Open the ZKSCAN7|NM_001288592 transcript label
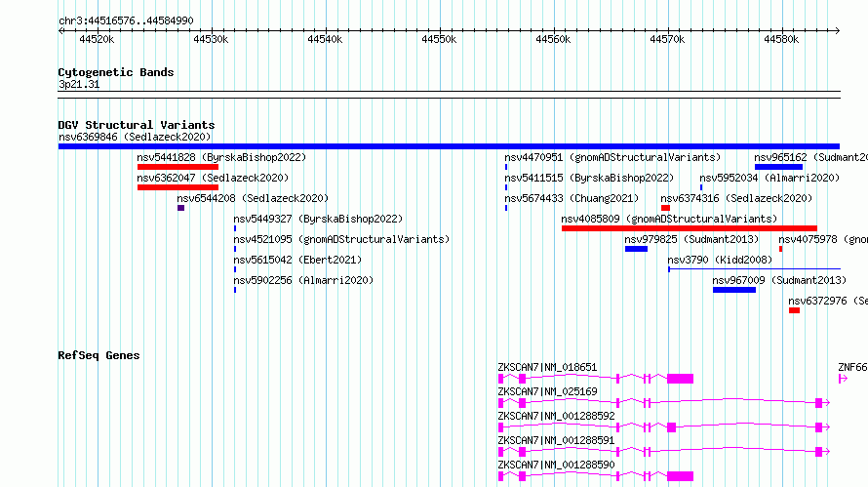Viewport: 868px width, 487px height. coord(556,416)
